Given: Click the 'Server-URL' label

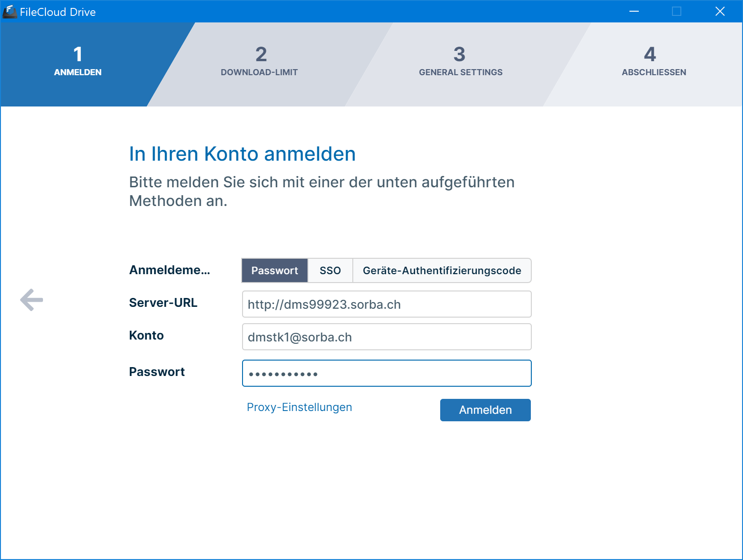Looking at the screenshot, I should coord(163,303).
